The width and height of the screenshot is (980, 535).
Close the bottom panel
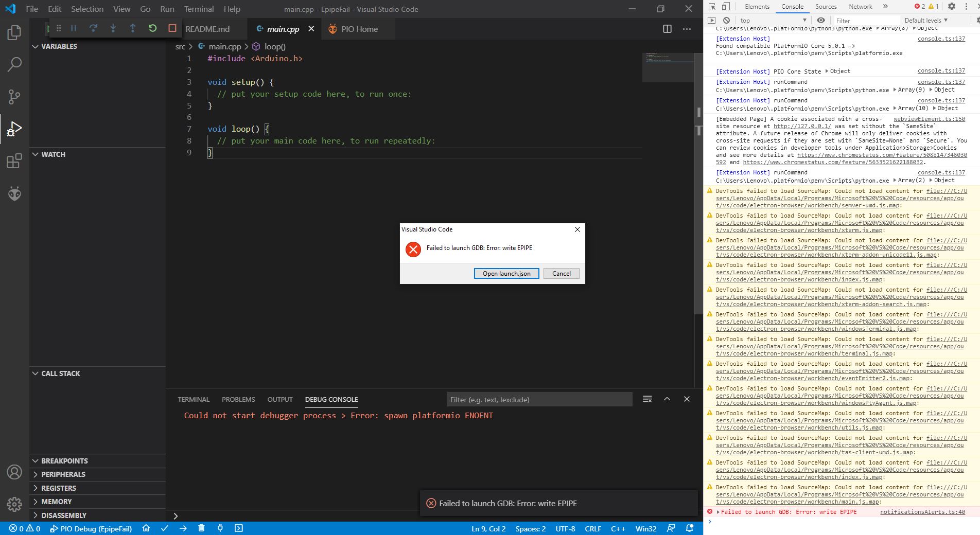(687, 399)
